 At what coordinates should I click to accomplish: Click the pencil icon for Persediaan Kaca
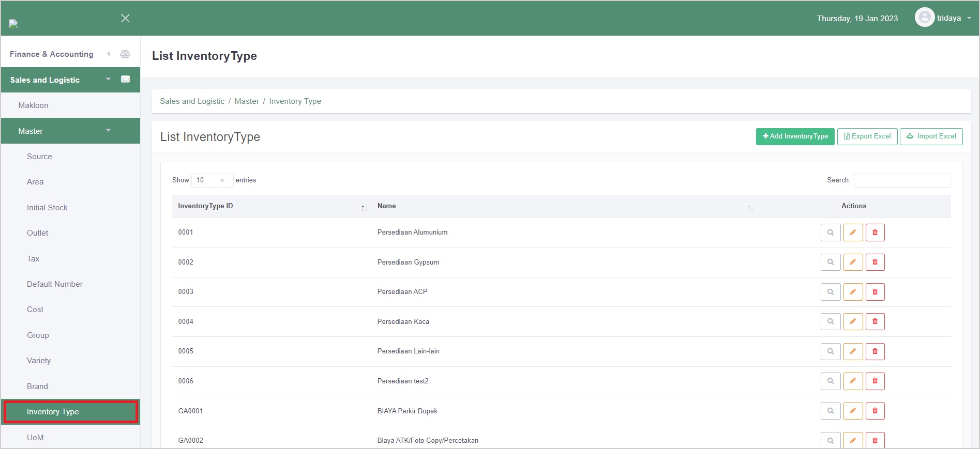click(x=853, y=322)
